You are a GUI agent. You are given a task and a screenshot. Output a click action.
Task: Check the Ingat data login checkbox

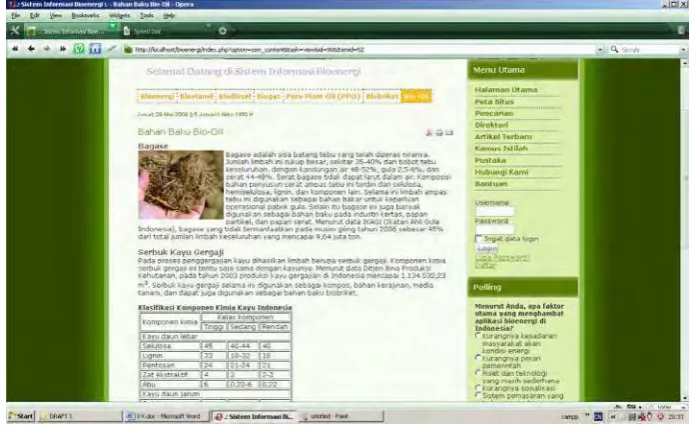(479, 238)
